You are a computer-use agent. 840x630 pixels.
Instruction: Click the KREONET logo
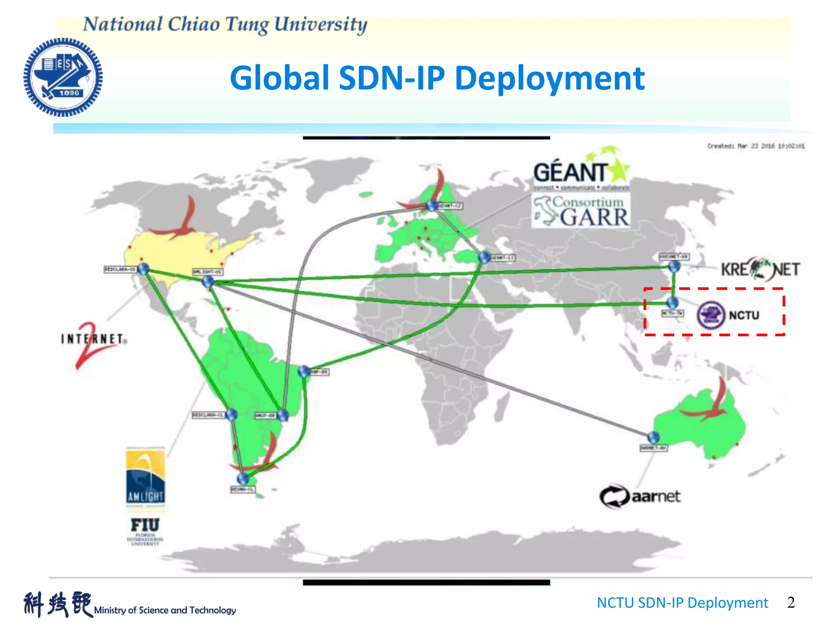click(x=760, y=269)
